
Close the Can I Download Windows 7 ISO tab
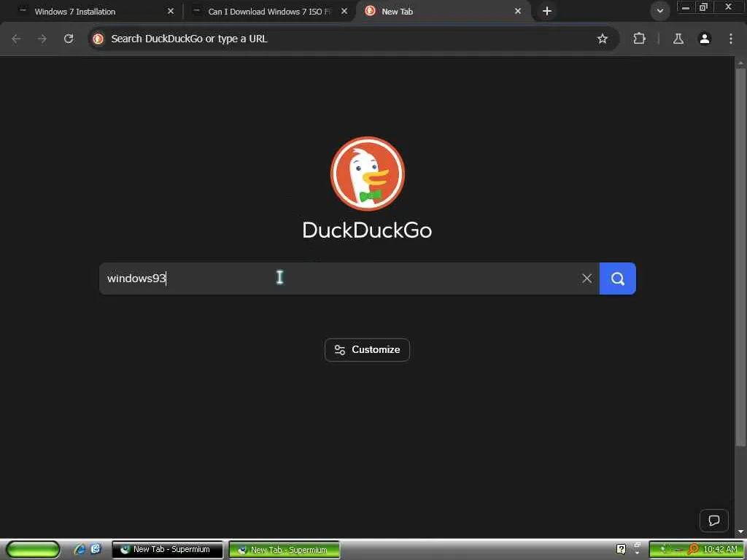(x=344, y=12)
